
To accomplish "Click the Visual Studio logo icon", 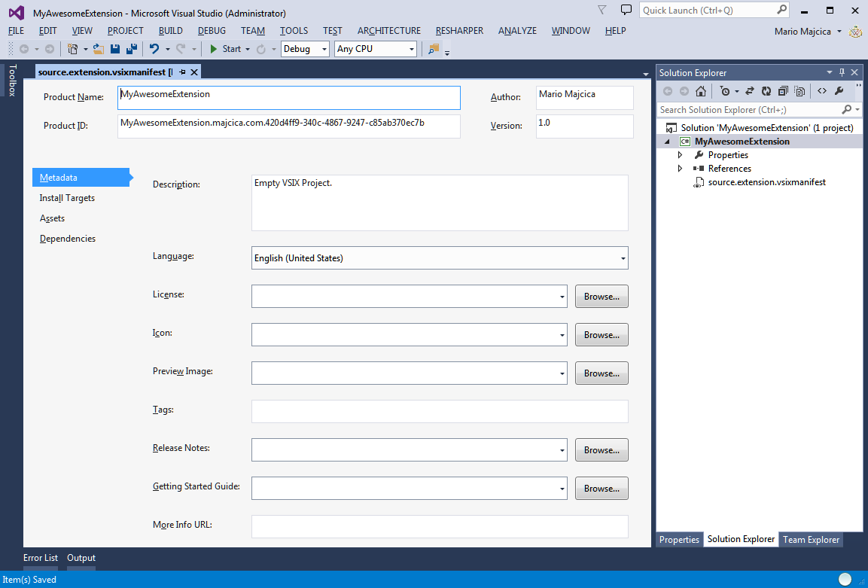I will pos(16,13).
